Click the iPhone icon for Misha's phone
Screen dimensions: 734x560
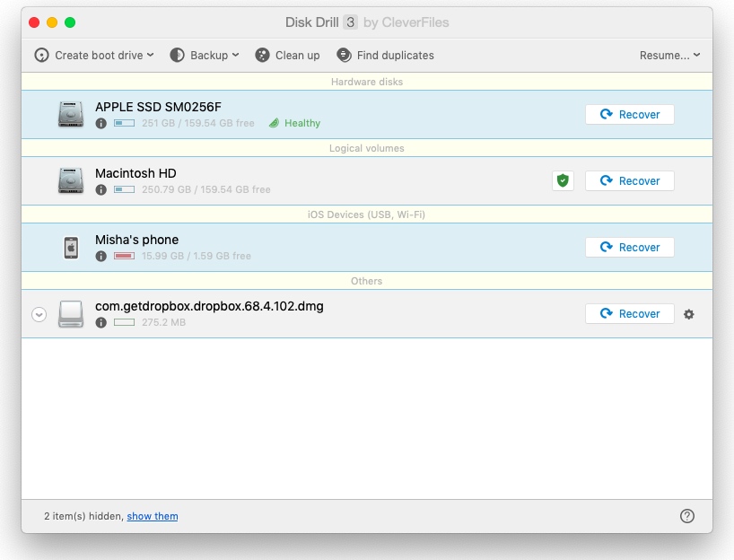(71, 247)
